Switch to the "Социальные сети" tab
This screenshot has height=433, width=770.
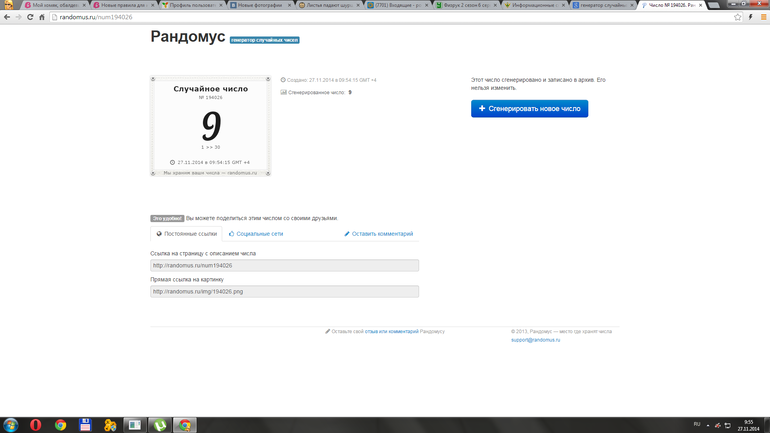pos(254,234)
